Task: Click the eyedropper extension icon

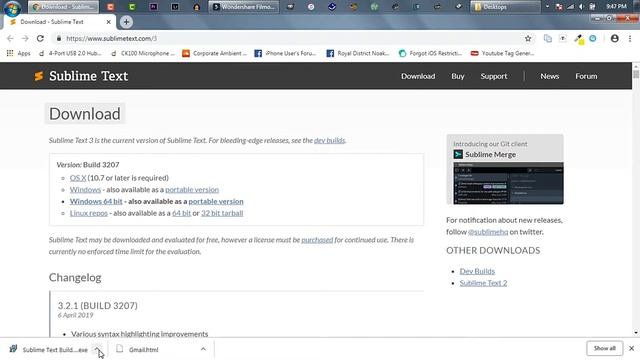Action: (x=578, y=39)
